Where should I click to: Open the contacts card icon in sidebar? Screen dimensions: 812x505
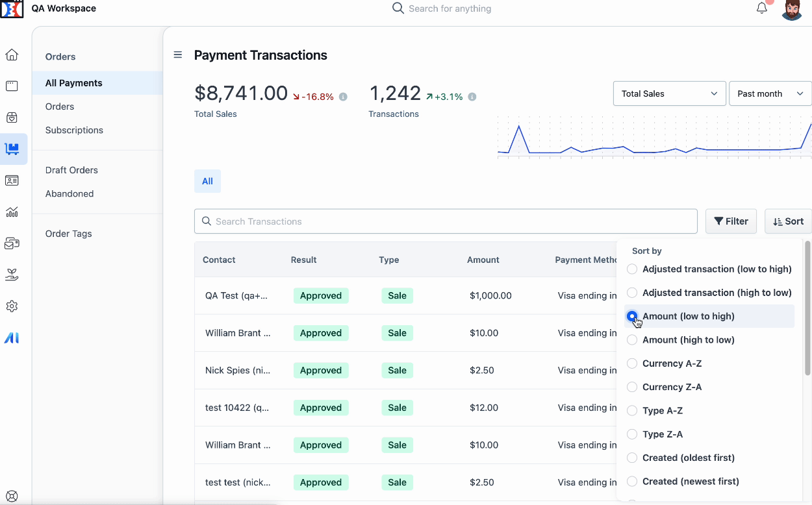tap(12, 180)
